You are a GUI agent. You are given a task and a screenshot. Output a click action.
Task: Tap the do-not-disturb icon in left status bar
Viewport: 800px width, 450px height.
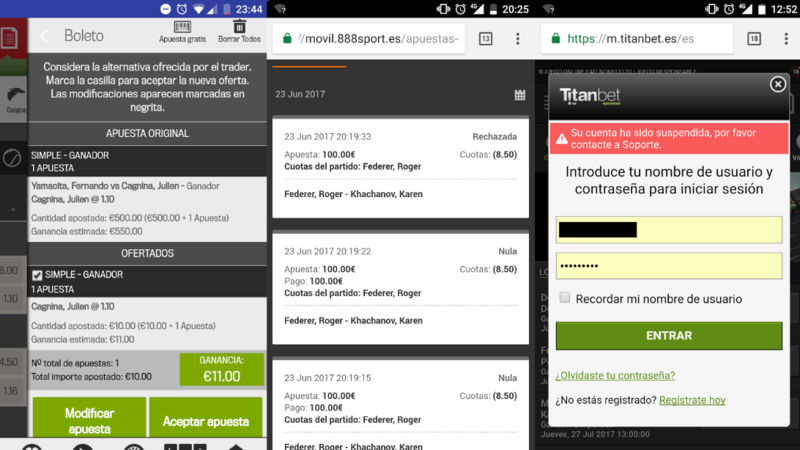point(165,9)
